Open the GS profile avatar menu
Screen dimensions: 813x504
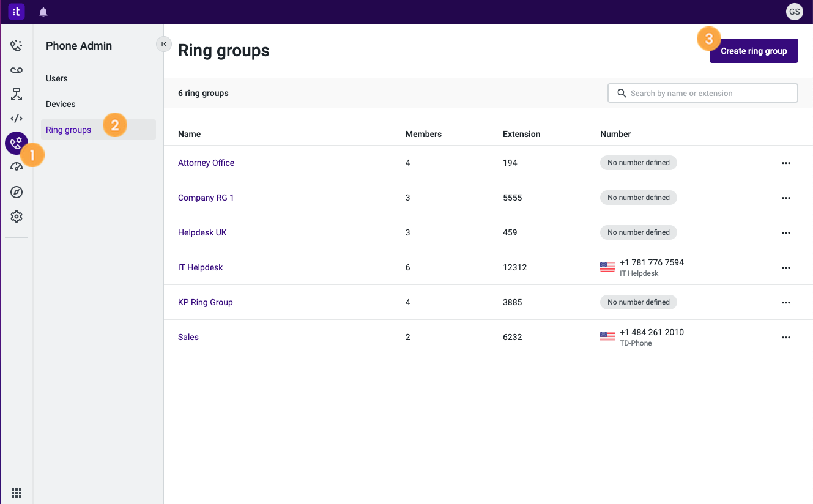coord(794,11)
